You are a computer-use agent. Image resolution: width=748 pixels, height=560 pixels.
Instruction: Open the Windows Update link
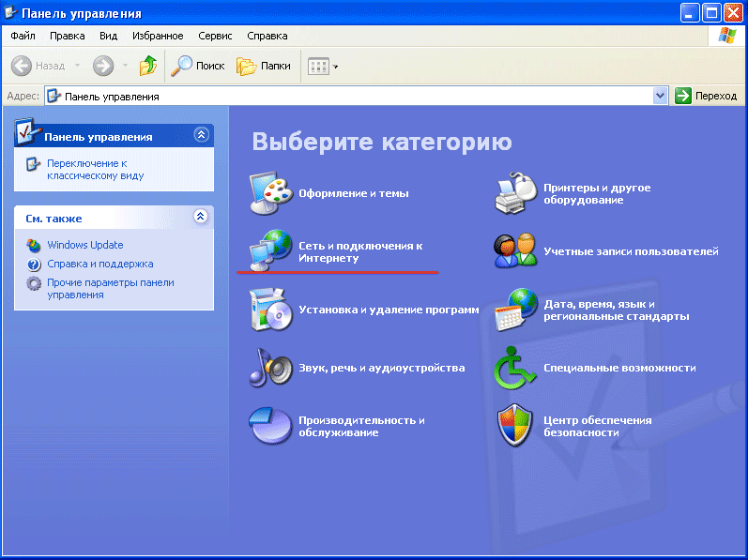click(84, 246)
